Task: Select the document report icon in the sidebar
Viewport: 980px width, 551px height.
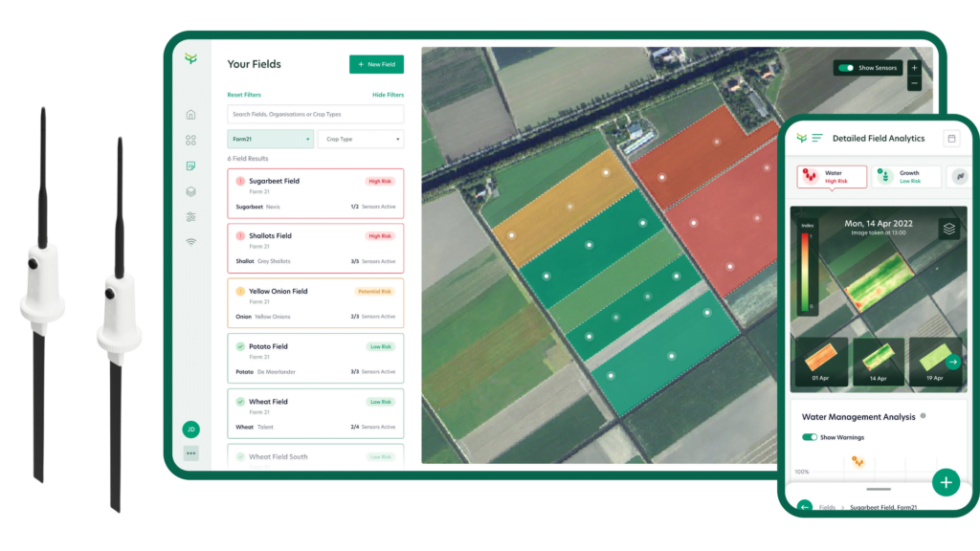Action: [190, 165]
